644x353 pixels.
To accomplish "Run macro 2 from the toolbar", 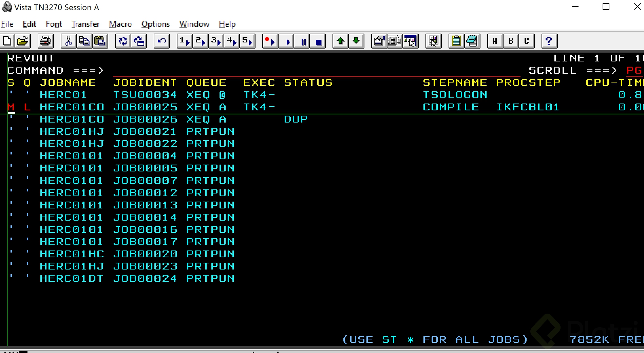I will [200, 41].
